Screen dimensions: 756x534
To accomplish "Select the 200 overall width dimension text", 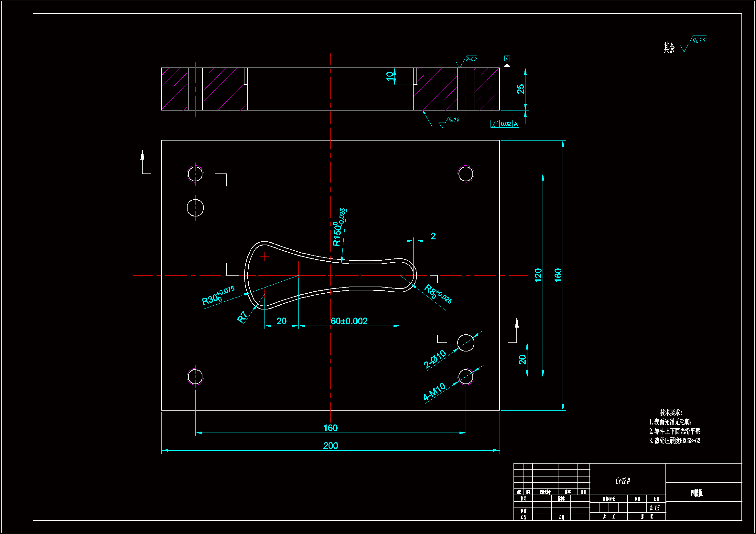I will (x=330, y=446).
